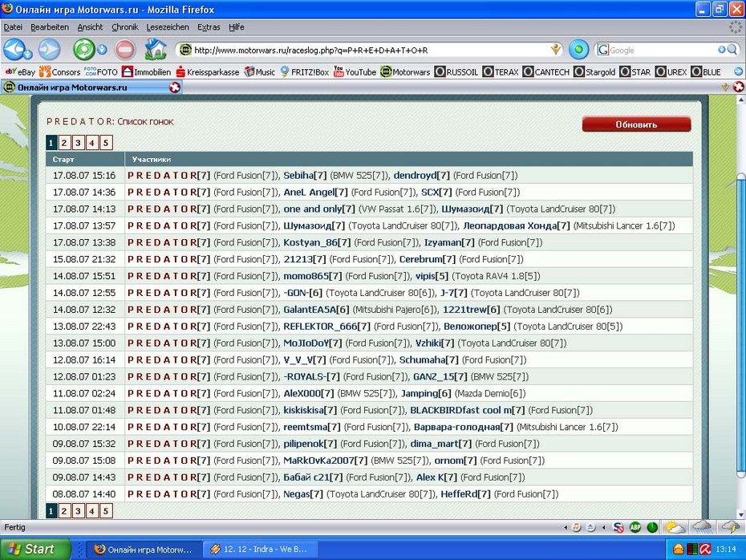Open the Chronik menu
746x560 pixels.
[124, 27]
